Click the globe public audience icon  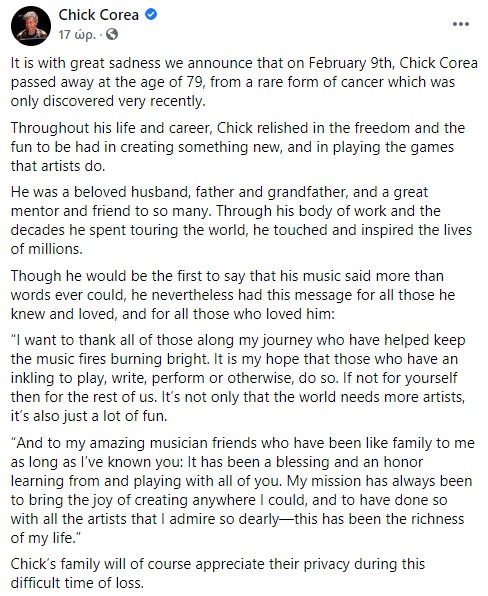pyautogui.click(x=112, y=35)
